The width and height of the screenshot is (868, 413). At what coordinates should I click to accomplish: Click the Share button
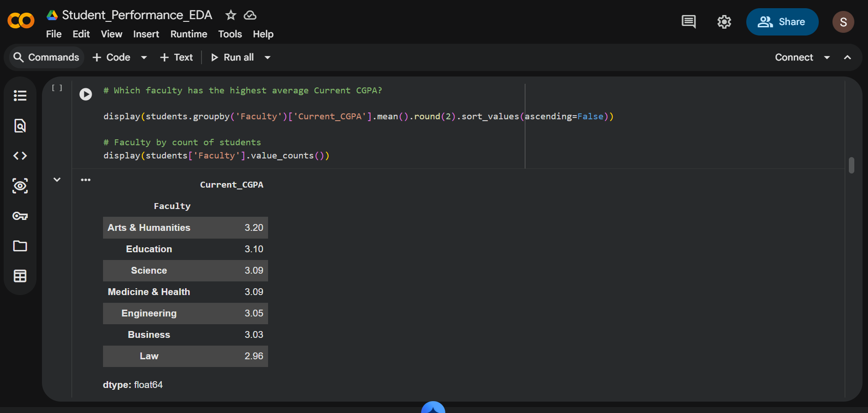point(782,22)
